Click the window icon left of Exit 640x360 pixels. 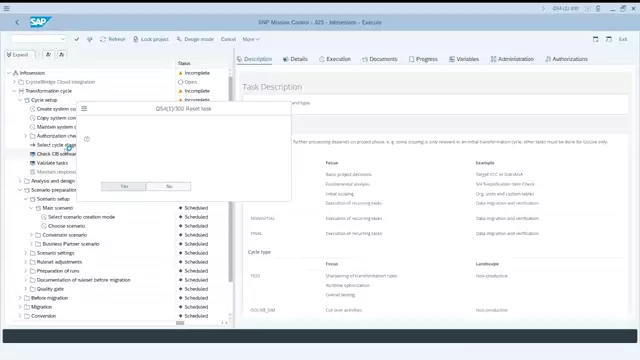[609, 39]
